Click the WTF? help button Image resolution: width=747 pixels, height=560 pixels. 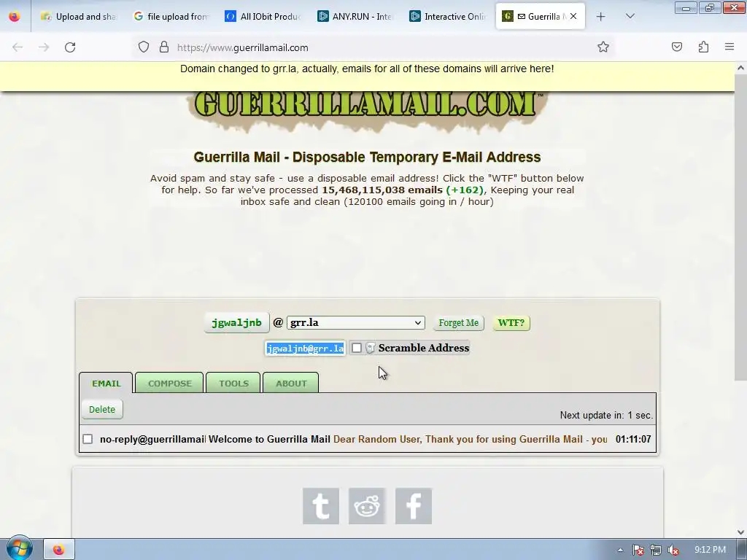tap(511, 323)
